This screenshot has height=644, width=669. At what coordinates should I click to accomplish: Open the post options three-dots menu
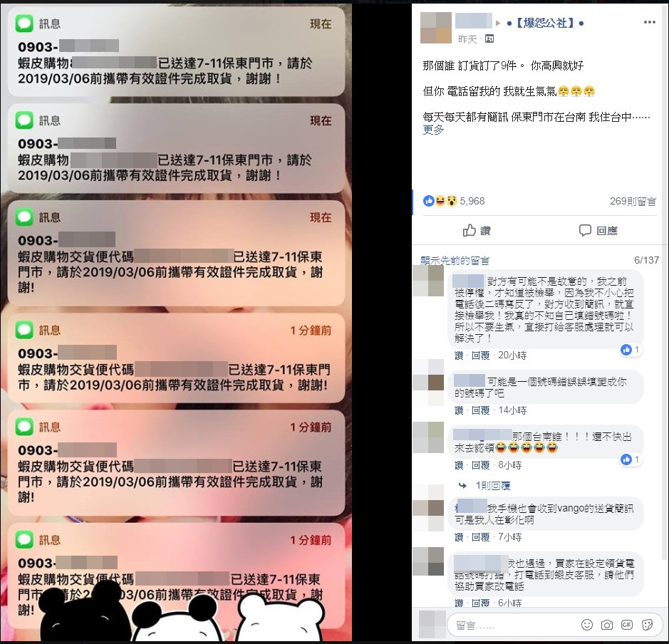click(x=649, y=22)
